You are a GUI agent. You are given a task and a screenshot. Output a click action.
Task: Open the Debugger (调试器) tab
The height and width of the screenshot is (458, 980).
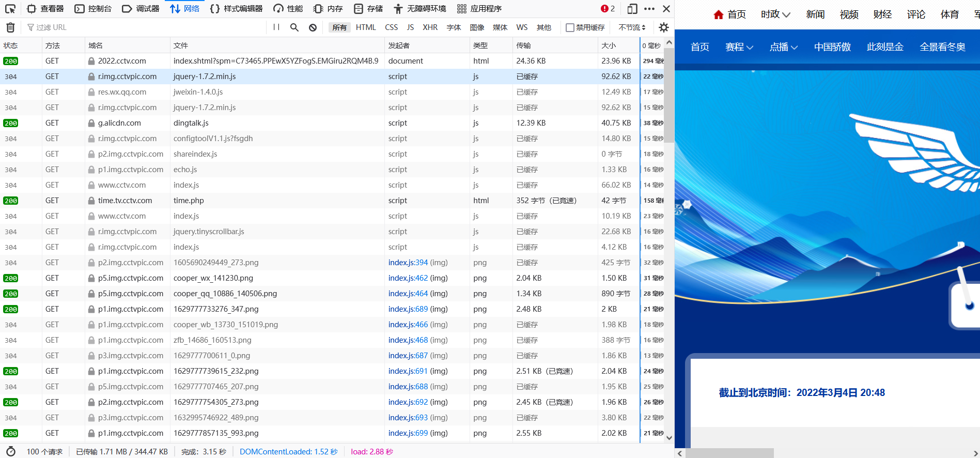141,9
